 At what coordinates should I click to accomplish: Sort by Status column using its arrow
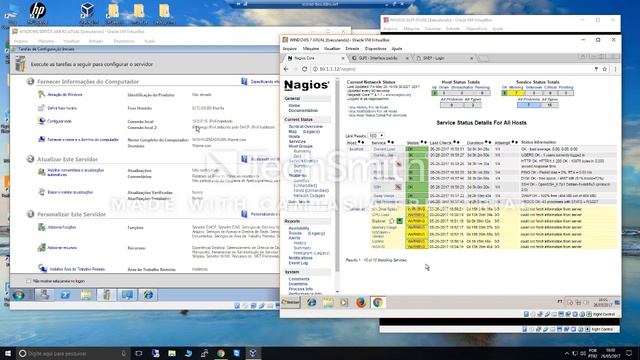coord(422,142)
